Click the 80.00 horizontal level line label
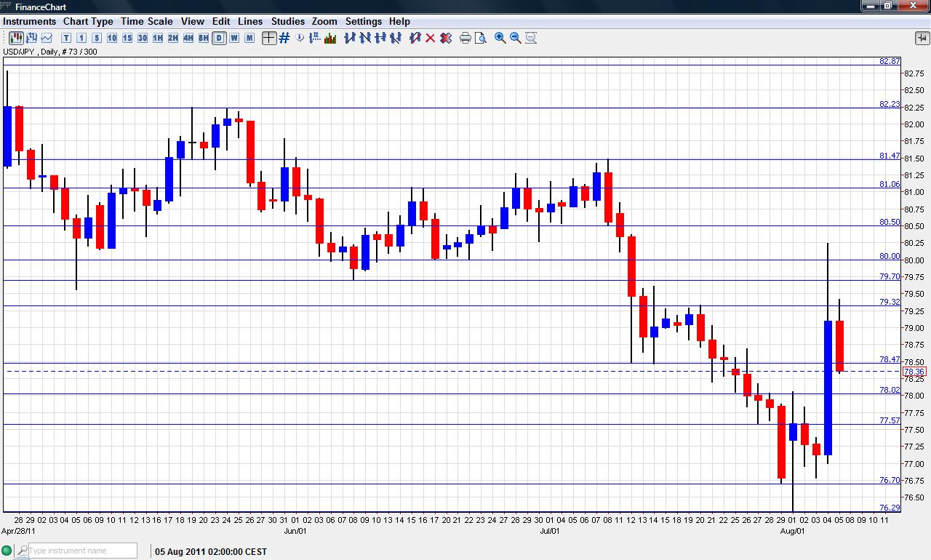This screenshot has height=560, width=931. click(x=889, y=256)
